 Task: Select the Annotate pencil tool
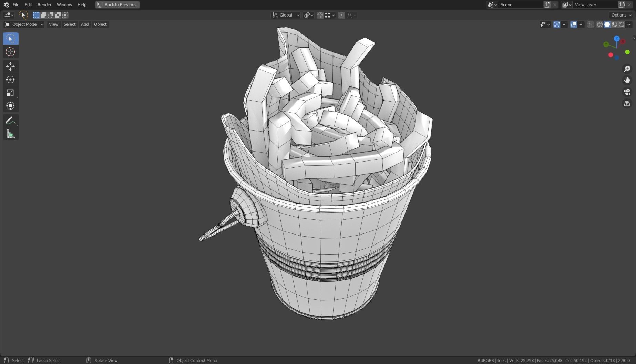click(11, 121)
